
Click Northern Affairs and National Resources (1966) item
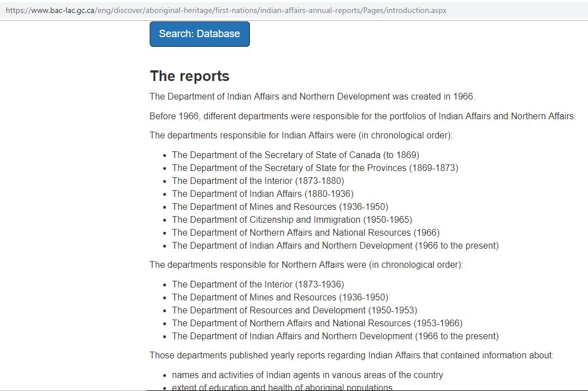click(x=306, y=232)
